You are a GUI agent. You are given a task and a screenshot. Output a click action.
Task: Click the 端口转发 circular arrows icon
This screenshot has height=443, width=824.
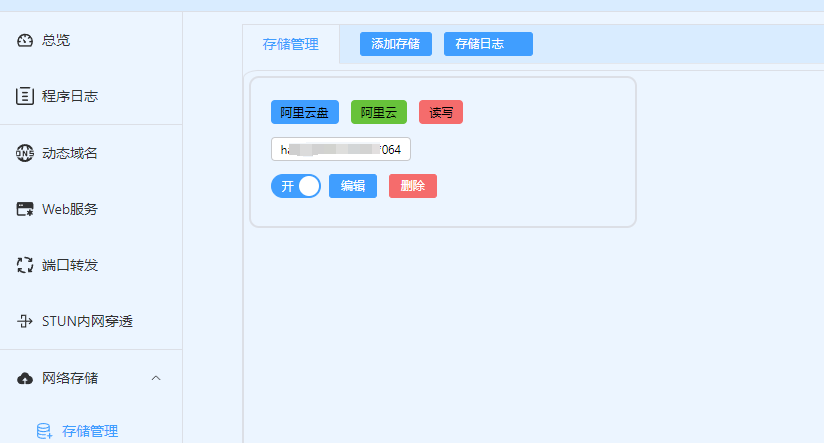25,266
